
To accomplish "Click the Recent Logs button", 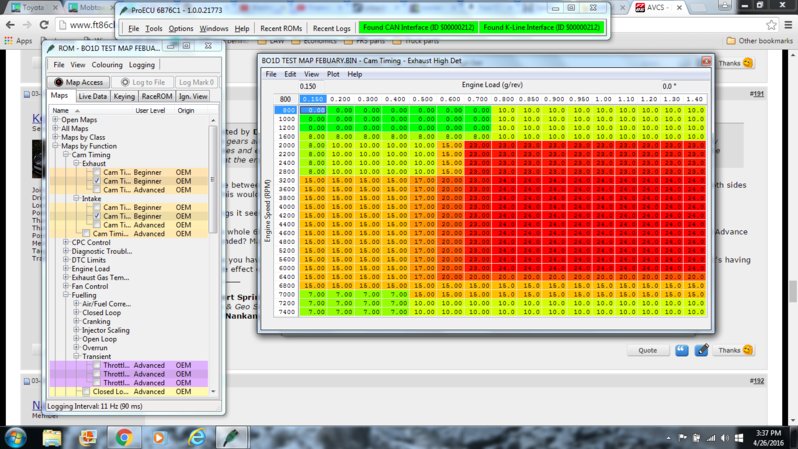I will pos(331,29).
